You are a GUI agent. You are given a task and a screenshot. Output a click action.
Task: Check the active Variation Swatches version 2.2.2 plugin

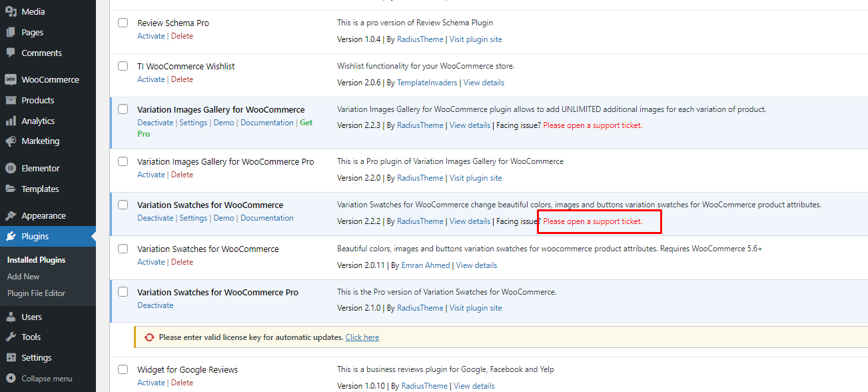tap(123, 205)
